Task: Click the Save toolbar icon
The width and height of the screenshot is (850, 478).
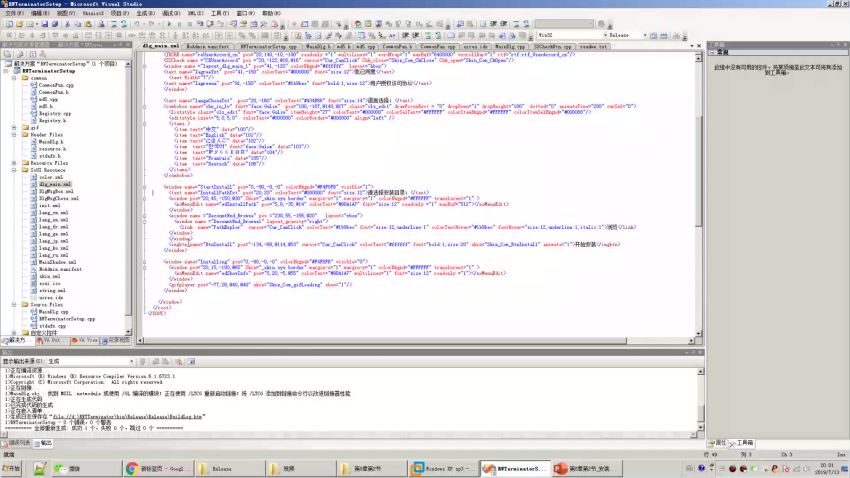Action: (44, 24)
